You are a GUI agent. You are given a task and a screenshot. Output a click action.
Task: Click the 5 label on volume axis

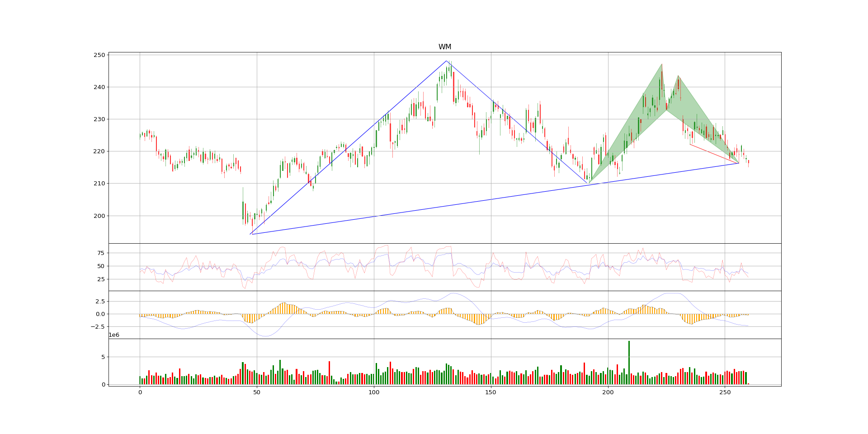103,357
